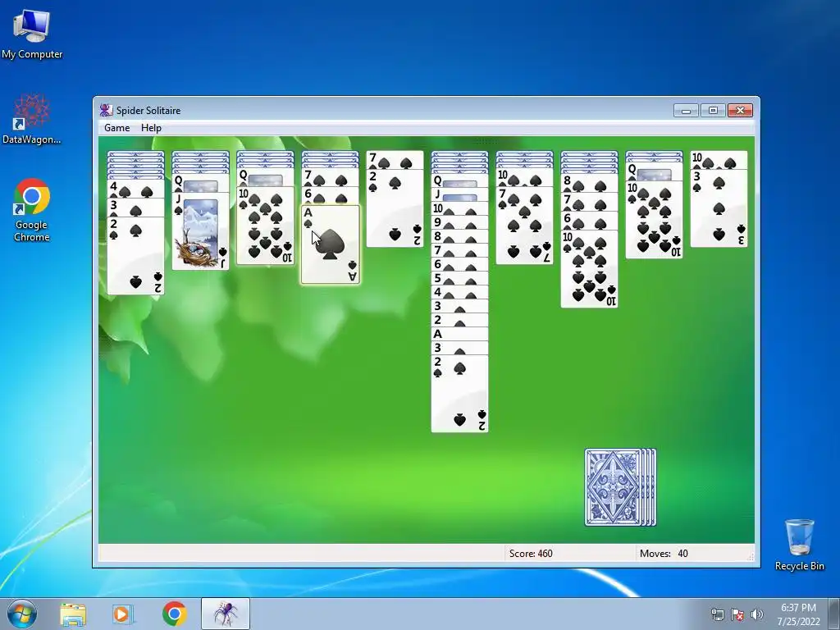Open Windows Explorer from the taskbar

click(x=73, y=614)
